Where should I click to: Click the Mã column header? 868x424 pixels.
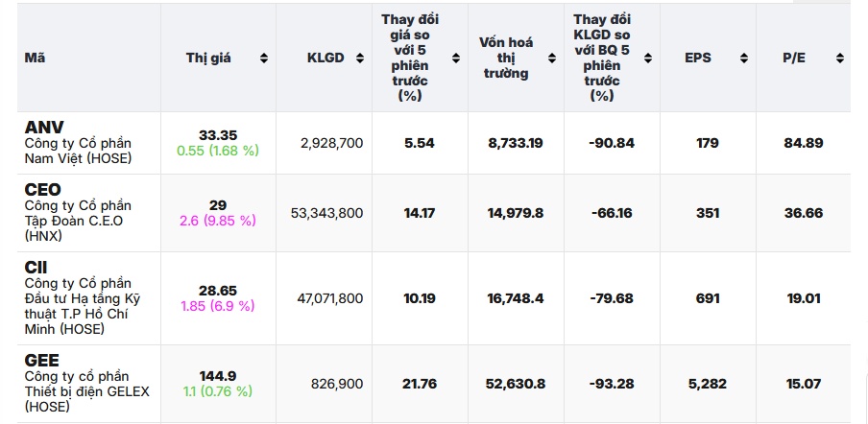pos(35,59)
